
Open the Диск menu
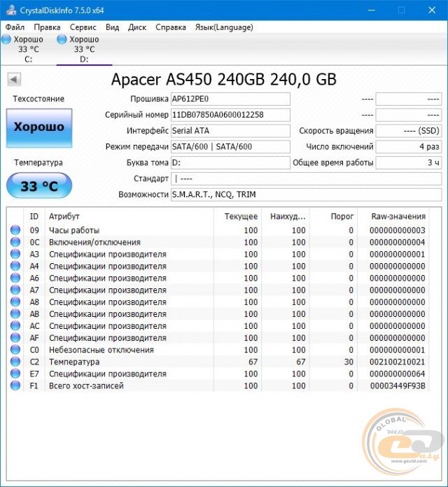(x=137, y=27)
